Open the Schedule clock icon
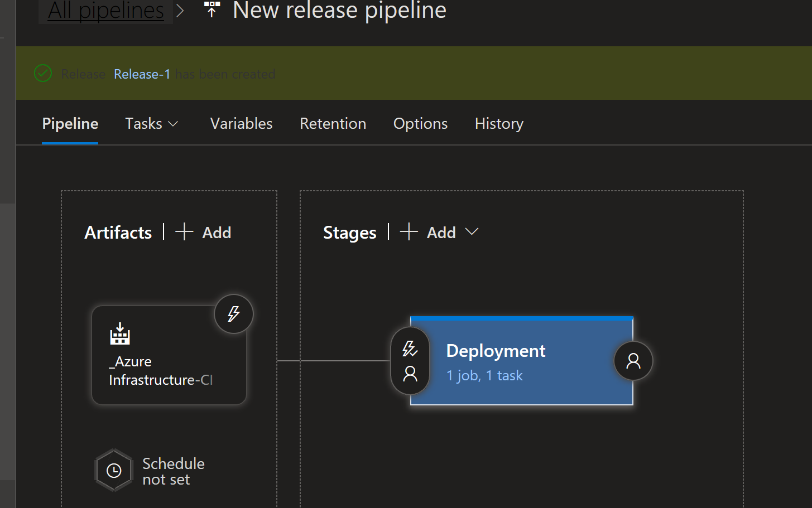The width and height of the screenshot is (812, 508). coord(114,471)
